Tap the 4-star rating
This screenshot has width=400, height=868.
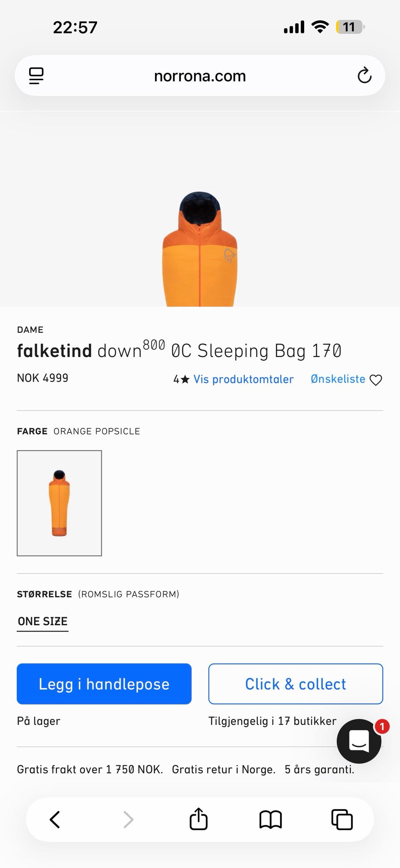tap(181, 379)
